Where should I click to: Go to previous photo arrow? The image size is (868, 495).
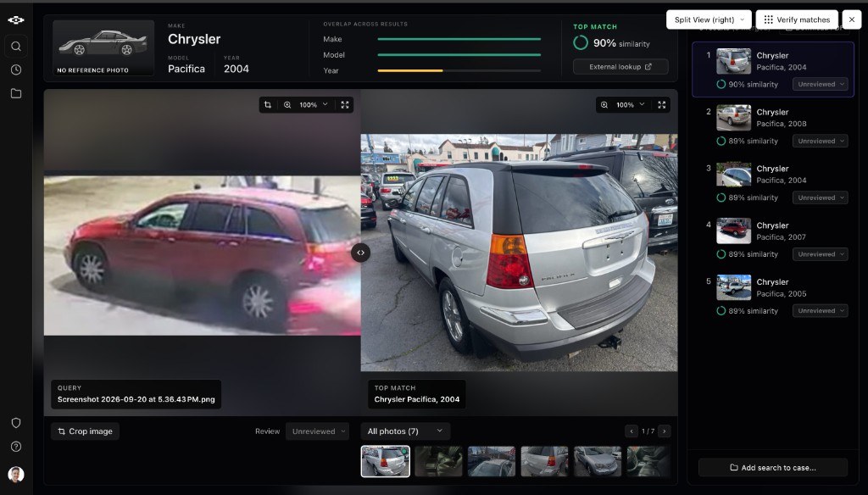coord(632,431)
